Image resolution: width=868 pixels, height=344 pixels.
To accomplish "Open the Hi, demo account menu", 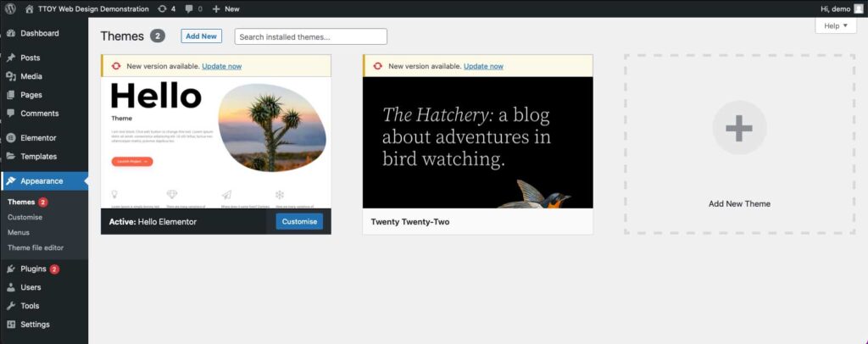I will (842, 8).
